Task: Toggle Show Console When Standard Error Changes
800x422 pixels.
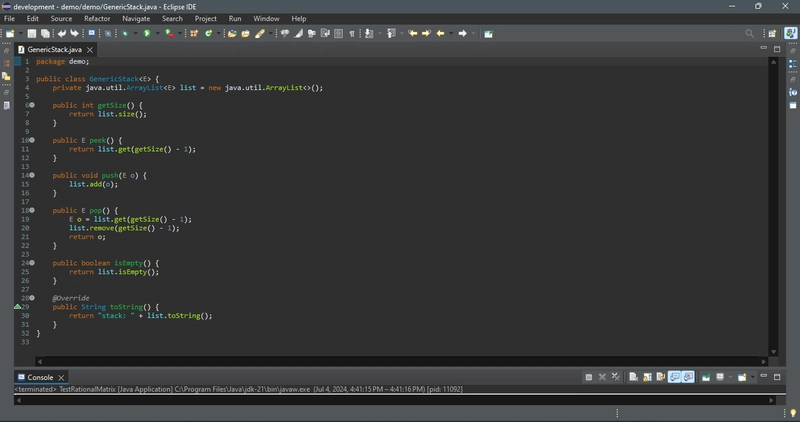Action: click(688, 377)
